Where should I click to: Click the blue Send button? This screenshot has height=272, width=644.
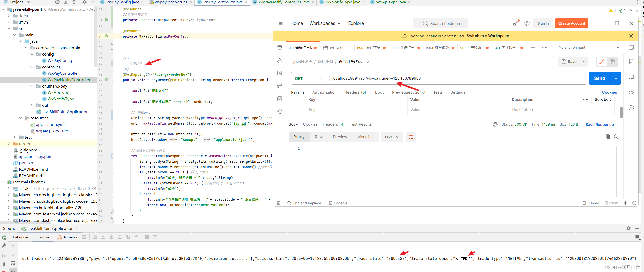click(599, 78)
